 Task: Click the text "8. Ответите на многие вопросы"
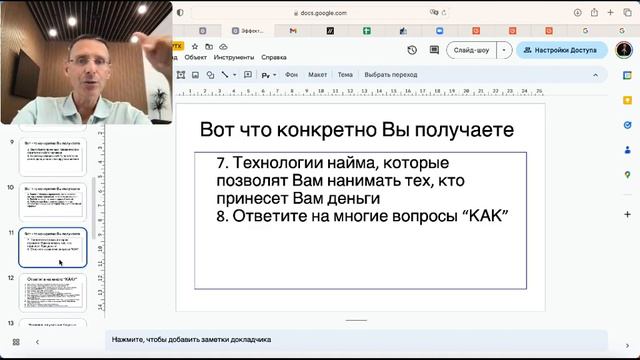pos(336,216)
